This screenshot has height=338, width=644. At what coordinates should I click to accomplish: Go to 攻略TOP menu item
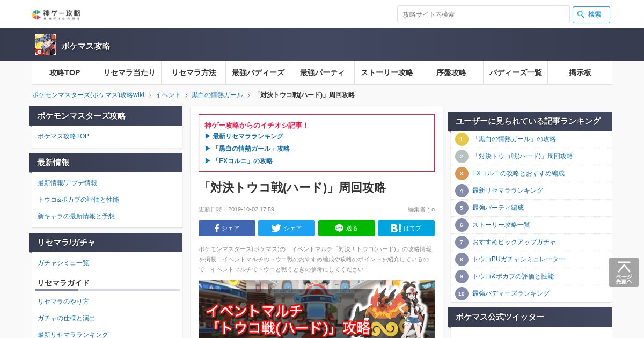tap(64, 72)
